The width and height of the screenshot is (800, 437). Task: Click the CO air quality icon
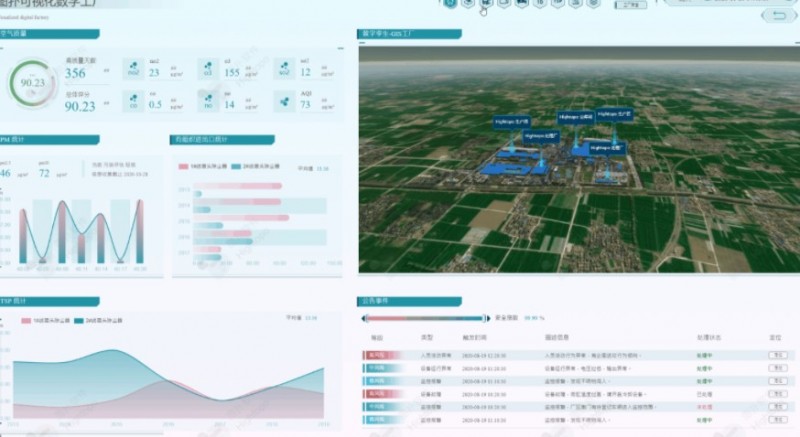[x=133, y=102]
